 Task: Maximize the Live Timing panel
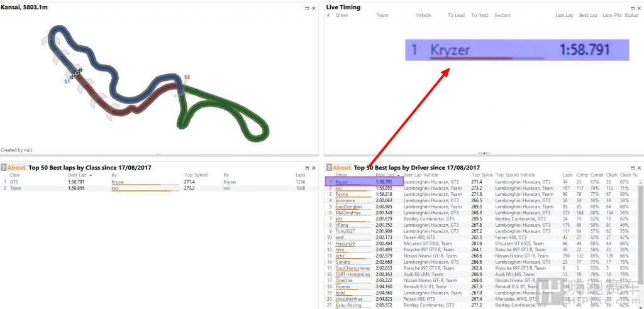[632, 8]
